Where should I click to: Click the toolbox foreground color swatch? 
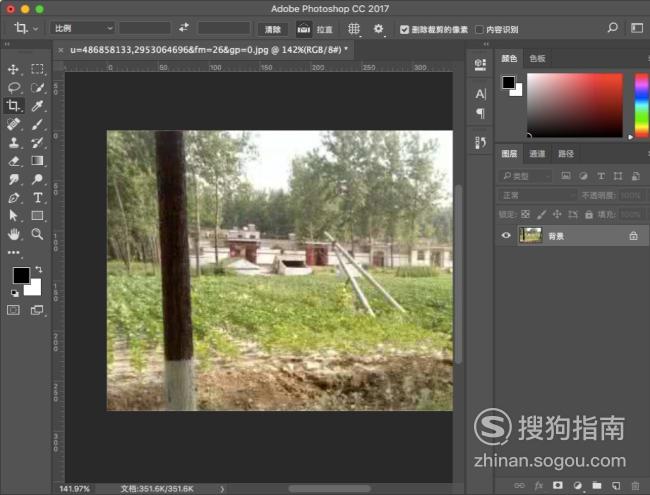21,275
